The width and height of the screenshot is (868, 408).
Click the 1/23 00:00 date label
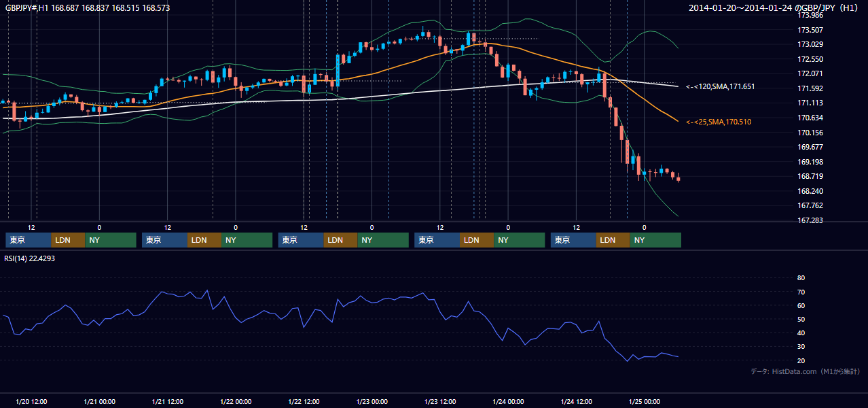click(372, 401)
